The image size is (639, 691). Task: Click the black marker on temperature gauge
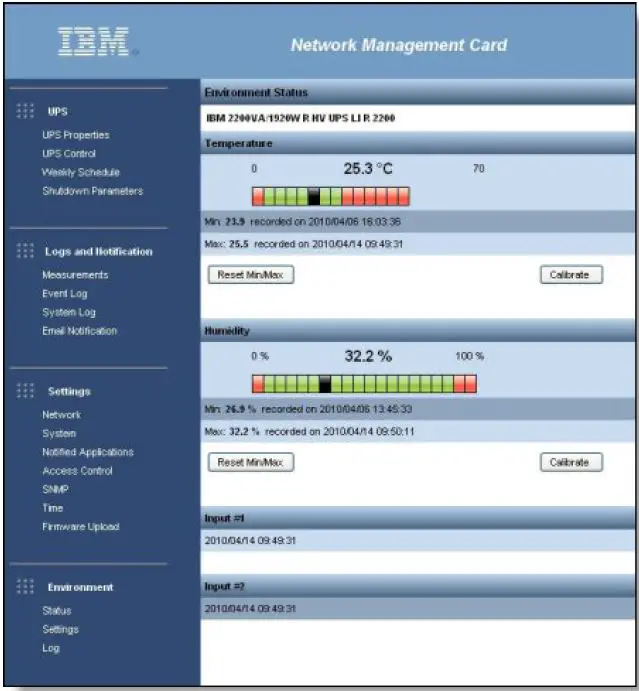(314, 196)
